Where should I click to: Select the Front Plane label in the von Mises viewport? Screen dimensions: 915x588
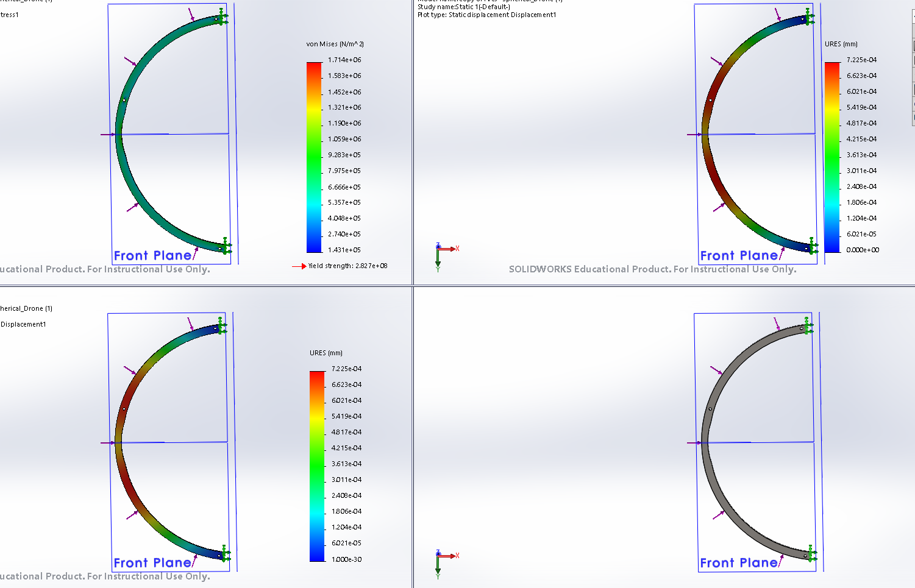[x=152, y=256]
